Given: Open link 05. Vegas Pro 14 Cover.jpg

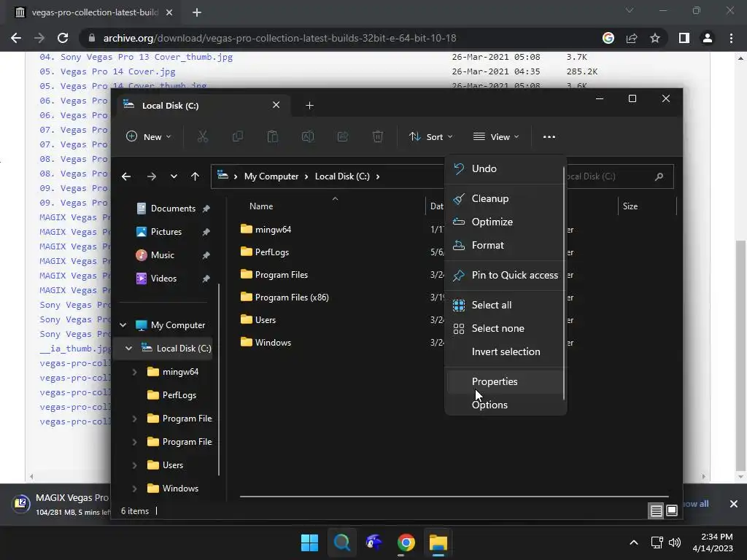Looking at the screenshot, I should click(108, 72).
